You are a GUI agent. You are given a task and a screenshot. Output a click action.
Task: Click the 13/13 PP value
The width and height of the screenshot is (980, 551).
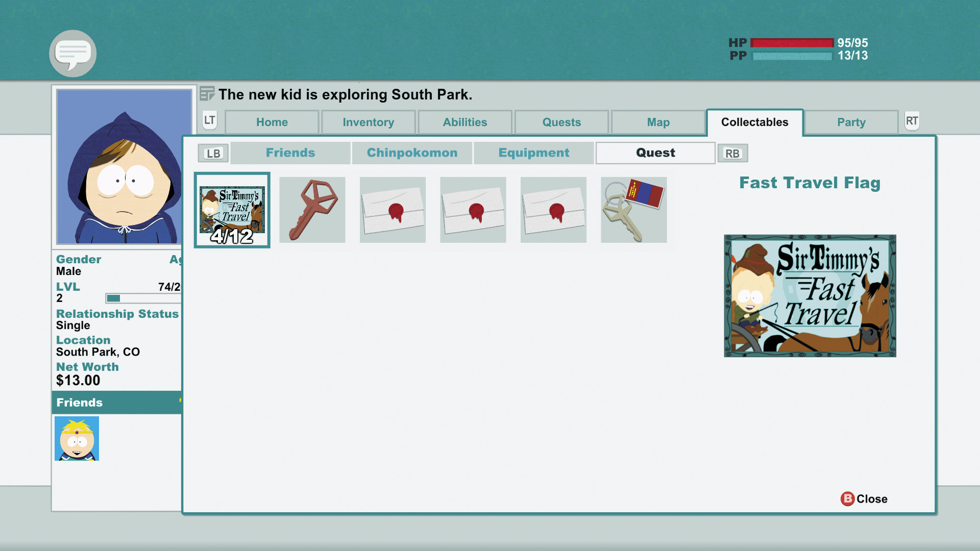[x=852, y=56]
